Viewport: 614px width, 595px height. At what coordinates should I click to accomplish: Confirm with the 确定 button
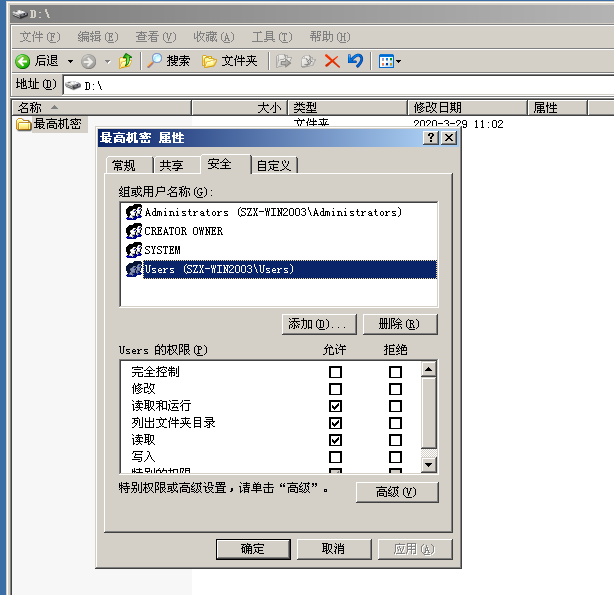[x=253, y=549]
